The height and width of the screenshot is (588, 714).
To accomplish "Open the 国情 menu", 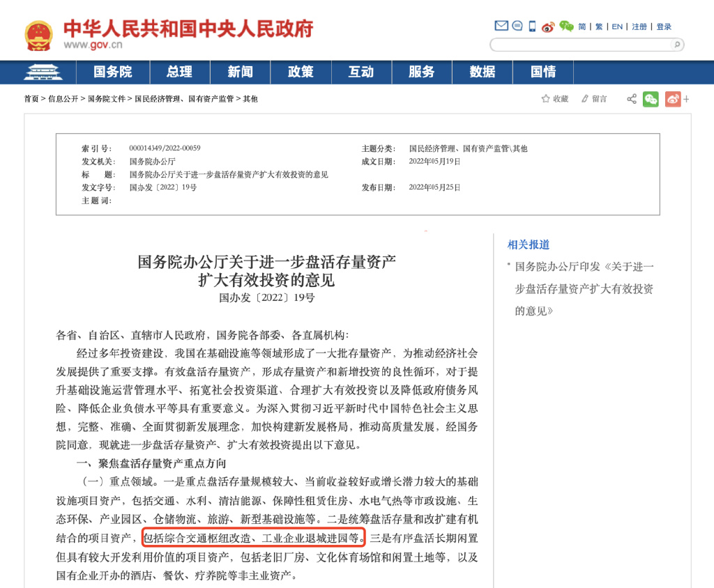I will pyautogui.click(x=542, y=72).
